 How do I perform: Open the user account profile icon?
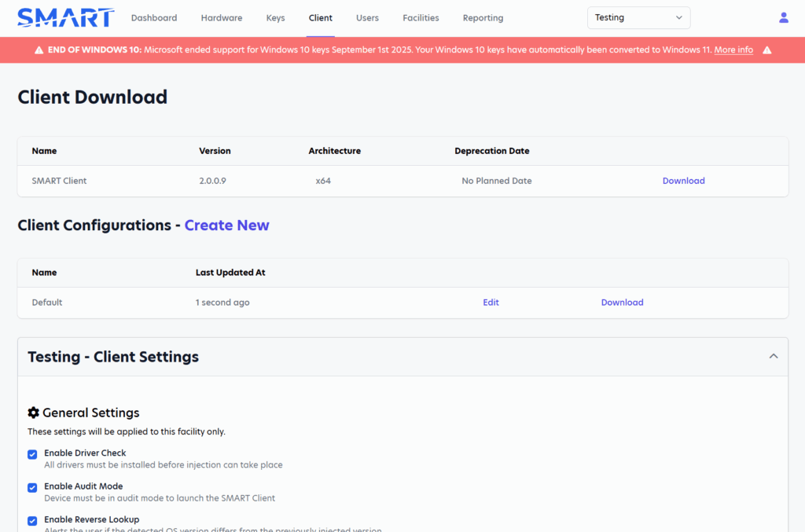[784, 17]
